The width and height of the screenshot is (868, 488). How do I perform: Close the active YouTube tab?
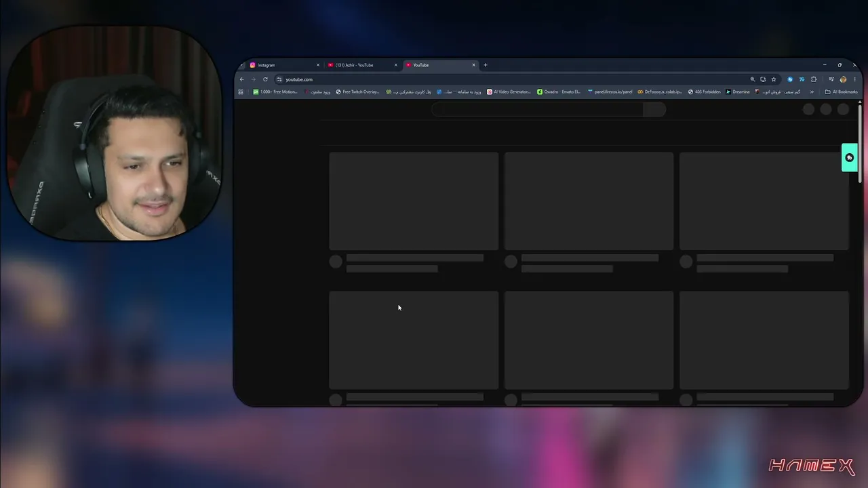pyautogui.click(x=474, y=65)
